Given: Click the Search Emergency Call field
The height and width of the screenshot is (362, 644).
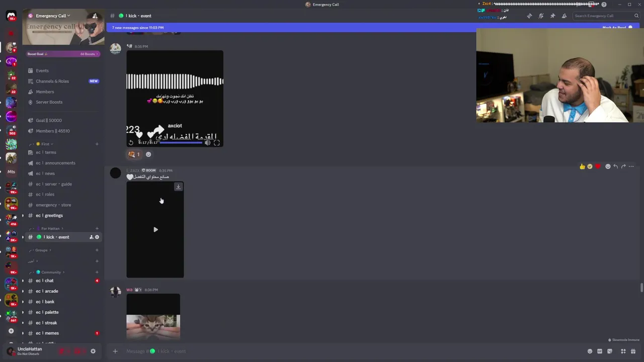Looking at the screenshot, I should point(606,16).
